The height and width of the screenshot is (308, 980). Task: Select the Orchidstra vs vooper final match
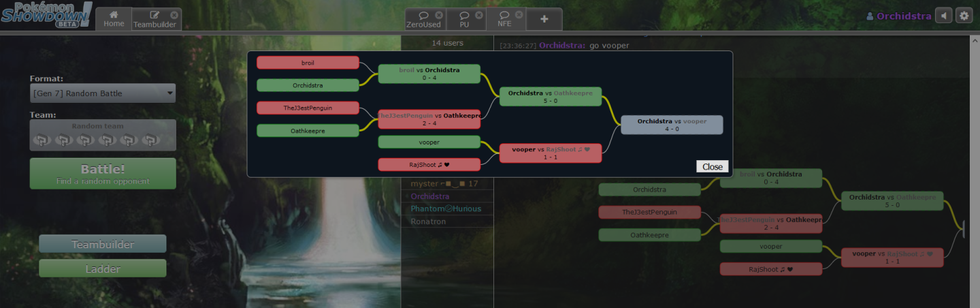click(x=672, y=125)
